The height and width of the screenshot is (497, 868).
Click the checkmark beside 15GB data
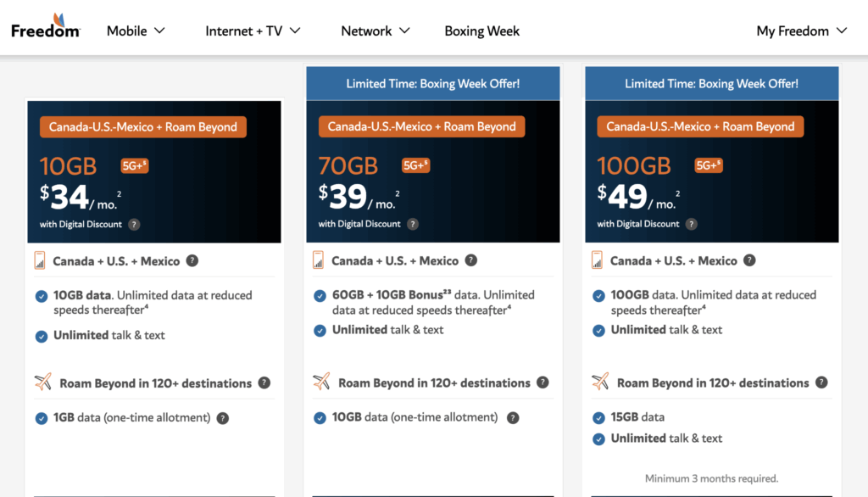[x=598, y=418]
